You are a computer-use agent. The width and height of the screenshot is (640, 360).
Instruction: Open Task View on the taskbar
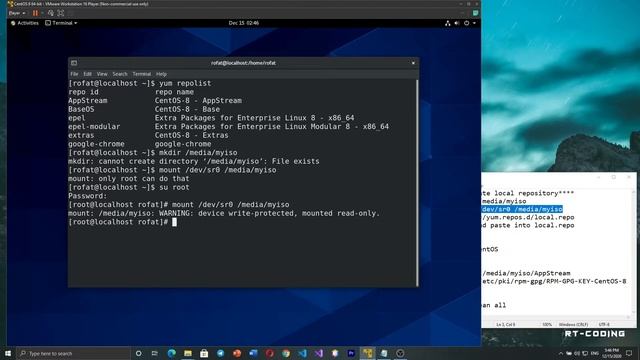(155, 353)
